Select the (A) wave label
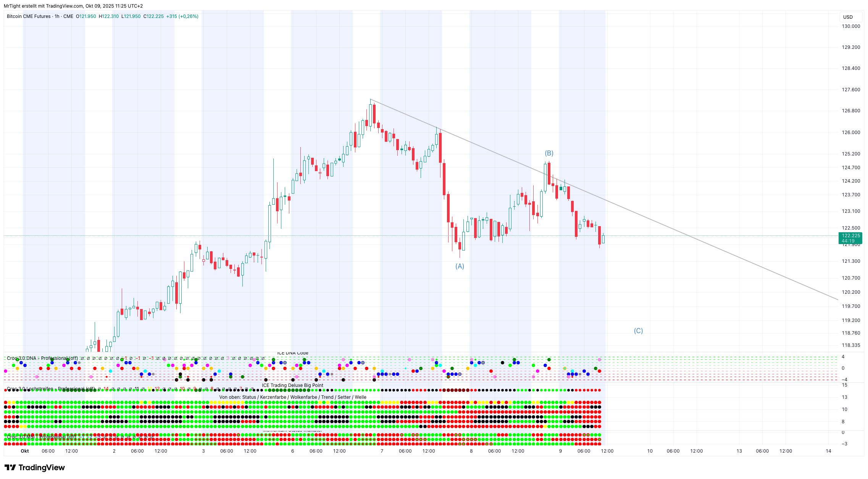This screenshot has width=868, height=479. click(460, 266)
